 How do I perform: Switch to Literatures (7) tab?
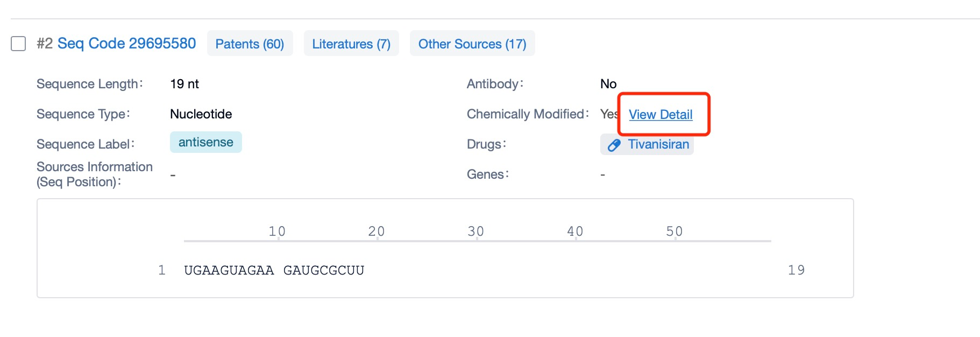pyautogui.click(x=351, y=44)
